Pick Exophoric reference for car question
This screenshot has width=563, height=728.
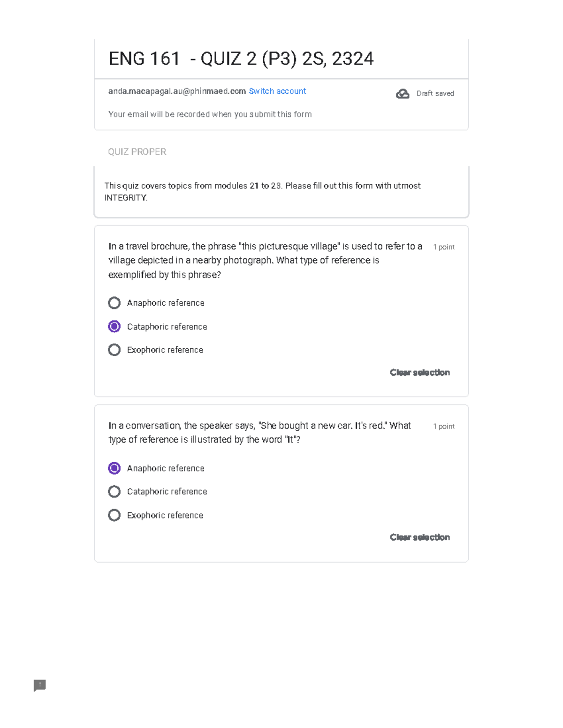(x=114, y=515)
